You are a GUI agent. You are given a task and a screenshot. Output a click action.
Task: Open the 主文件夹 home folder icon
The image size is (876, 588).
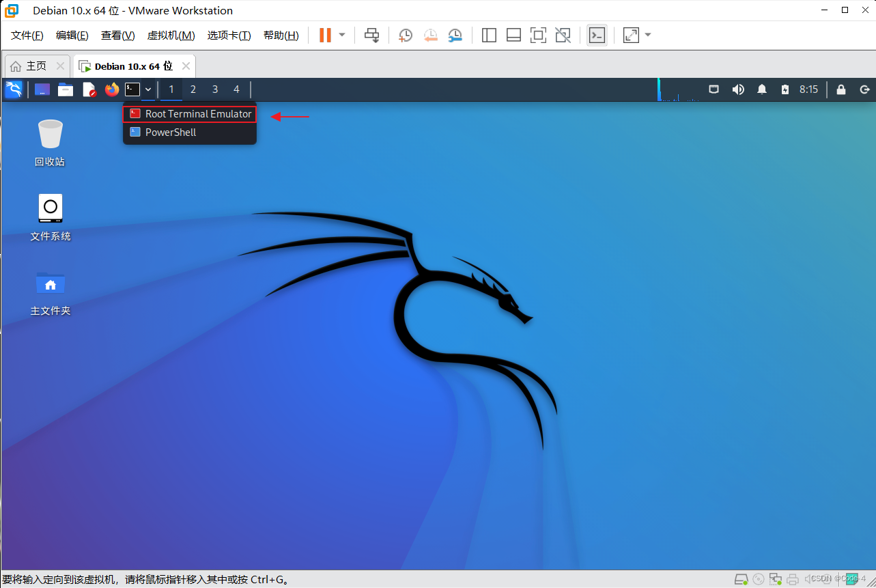pos(50,292)
